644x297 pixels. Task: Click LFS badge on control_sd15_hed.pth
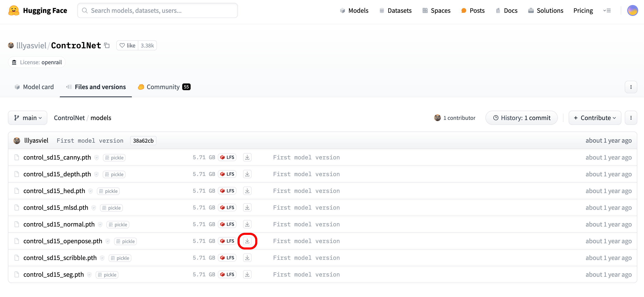227,191
